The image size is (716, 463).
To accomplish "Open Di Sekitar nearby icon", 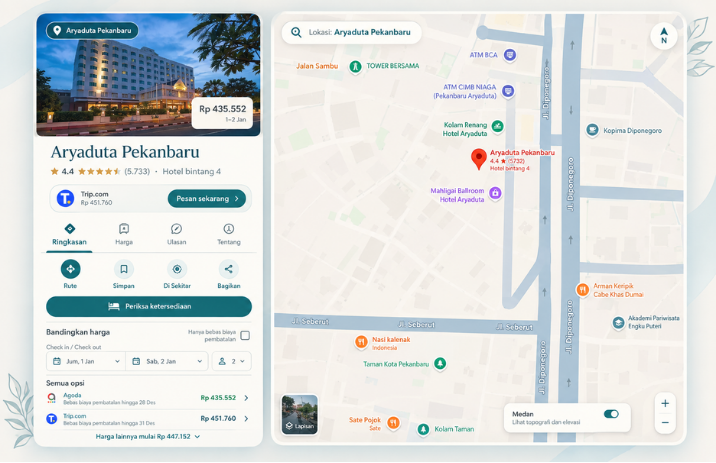I will click(177, 269).
